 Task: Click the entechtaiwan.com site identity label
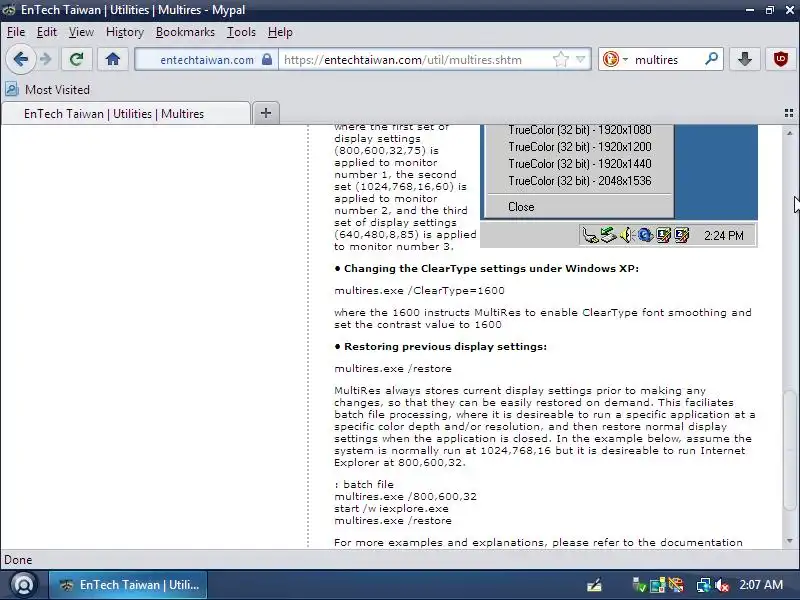(x=207, y=60)
